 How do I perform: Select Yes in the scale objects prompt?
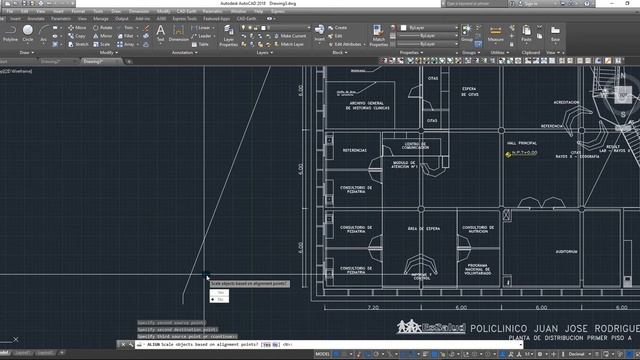pos(220,293)
